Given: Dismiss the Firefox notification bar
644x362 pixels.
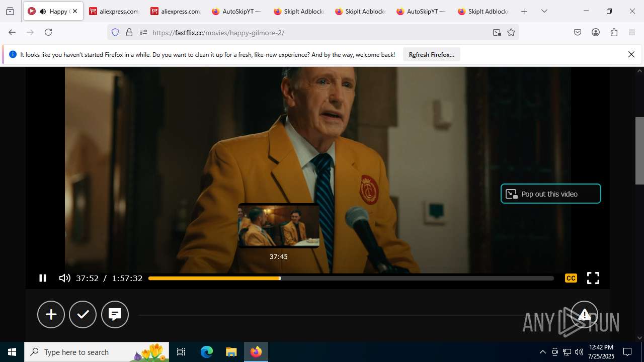Looking at the screenshot, I should pyautogui.click(x=631, y=54).
